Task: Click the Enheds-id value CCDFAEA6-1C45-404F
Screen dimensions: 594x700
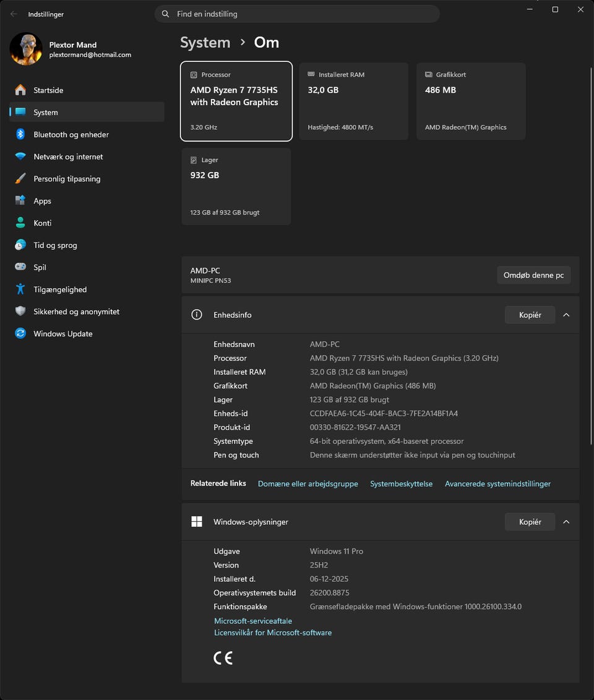Action: [x=384, y=414]
